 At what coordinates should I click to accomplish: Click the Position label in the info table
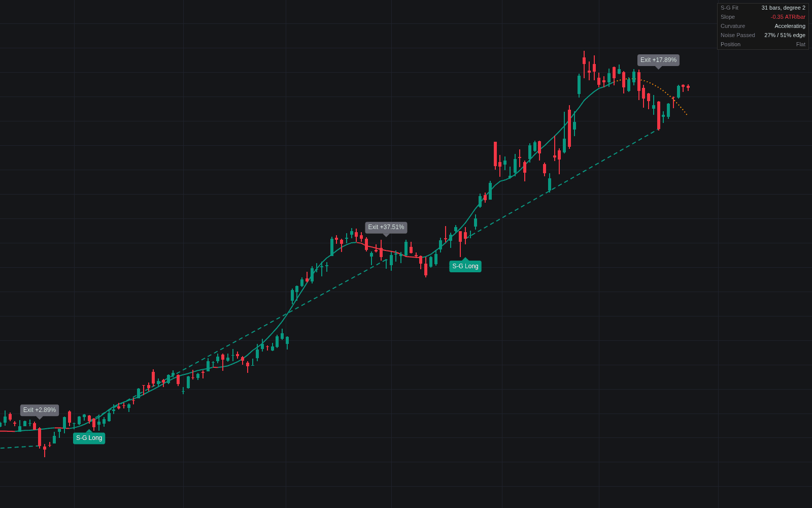[x=730, y=44]
